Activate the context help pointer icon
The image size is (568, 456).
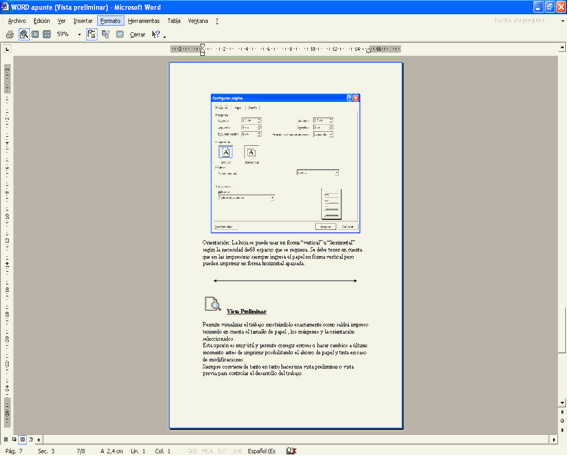click(156, 34)
